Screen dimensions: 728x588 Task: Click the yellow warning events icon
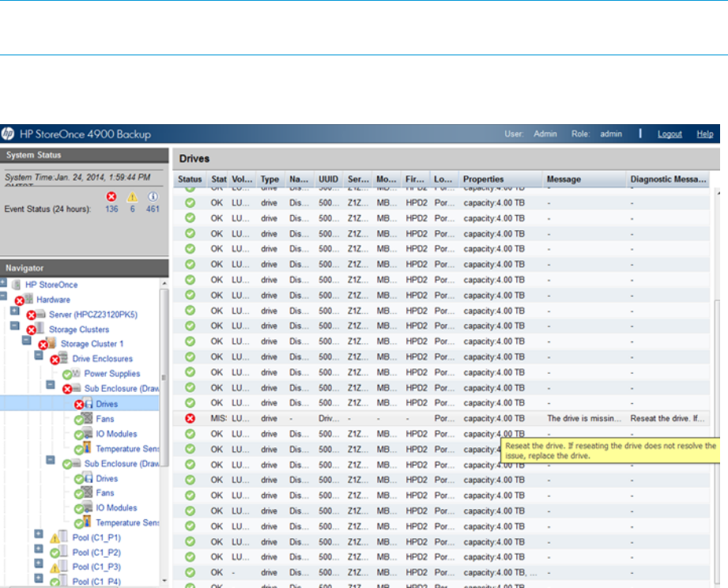click(x=133, y=196)
